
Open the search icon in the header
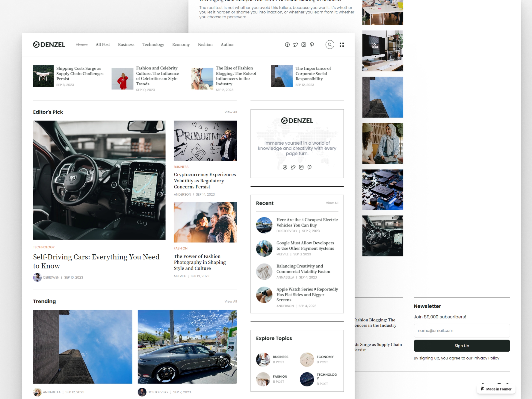330,44
